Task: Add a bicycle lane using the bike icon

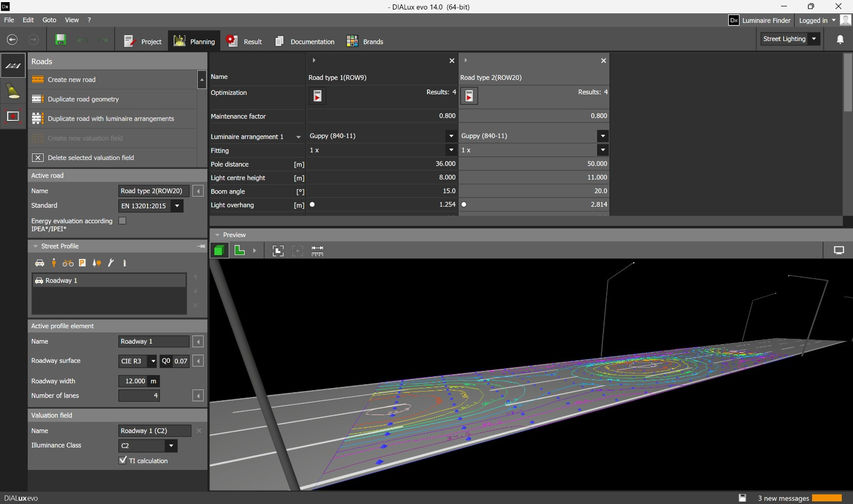Action: coord(68,263)
